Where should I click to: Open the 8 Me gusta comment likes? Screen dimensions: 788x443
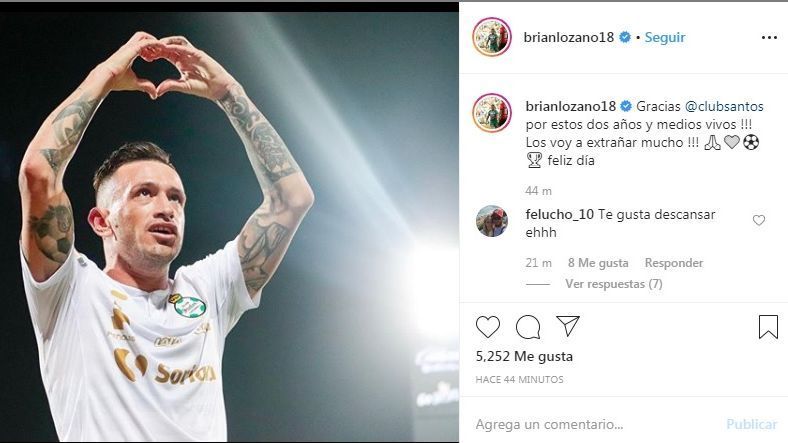(x=598, y=263)
